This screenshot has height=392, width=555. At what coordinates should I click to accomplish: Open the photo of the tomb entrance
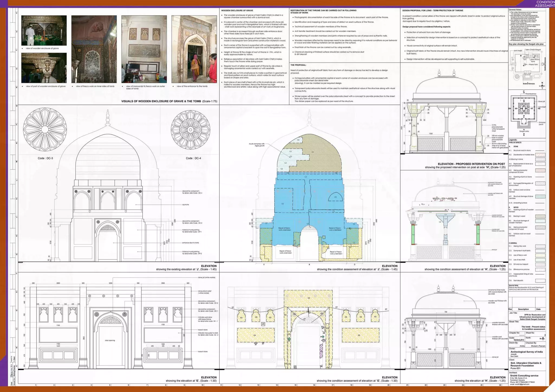(x=194, y=49)
